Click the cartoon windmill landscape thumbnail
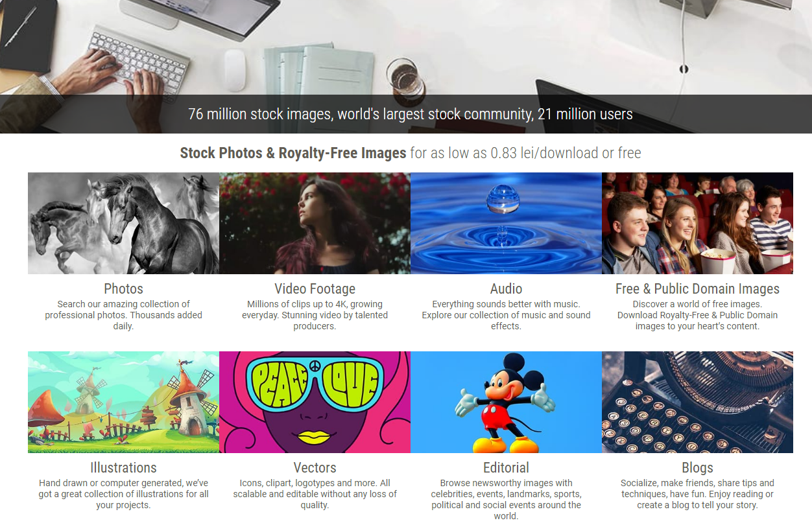Screen dimensions: 812x527 123,402
